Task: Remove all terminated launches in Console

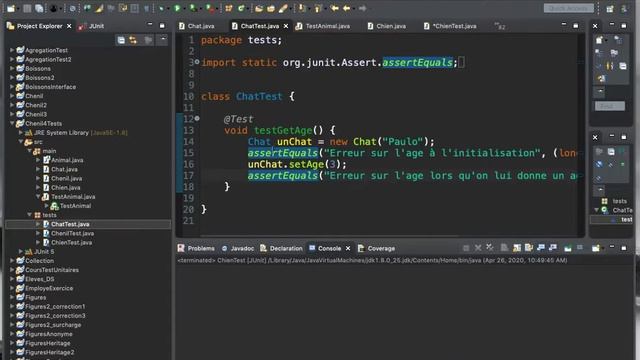Action: pos(490,248)
